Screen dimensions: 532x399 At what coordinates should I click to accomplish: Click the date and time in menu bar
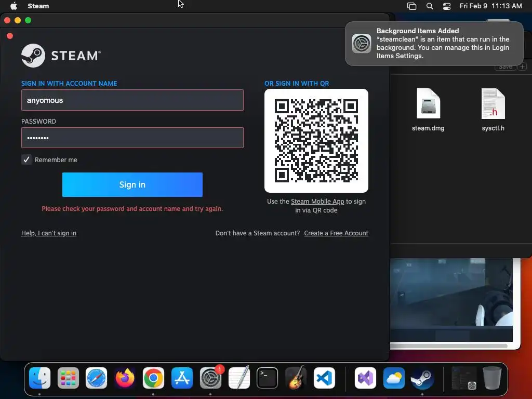(490, 6)
